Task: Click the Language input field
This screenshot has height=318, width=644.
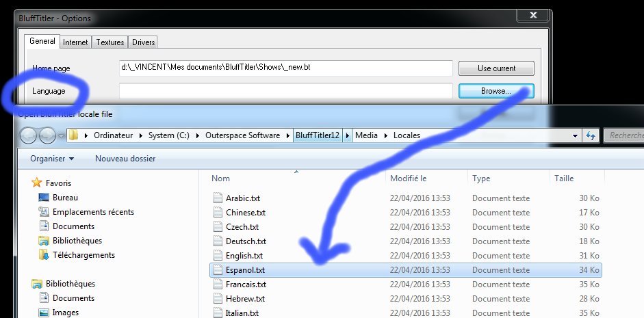Action: pyautogui.click(x=285, y=90)
